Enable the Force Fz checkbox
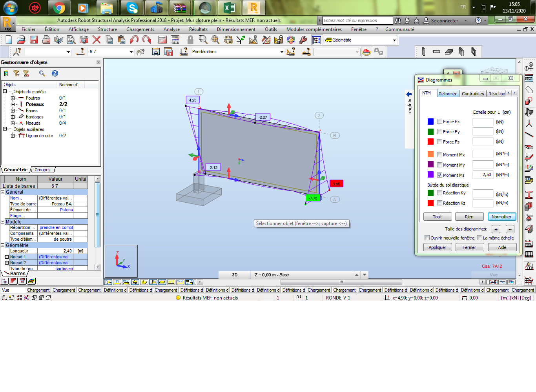The image size is (536, 392). click(439, 142)
